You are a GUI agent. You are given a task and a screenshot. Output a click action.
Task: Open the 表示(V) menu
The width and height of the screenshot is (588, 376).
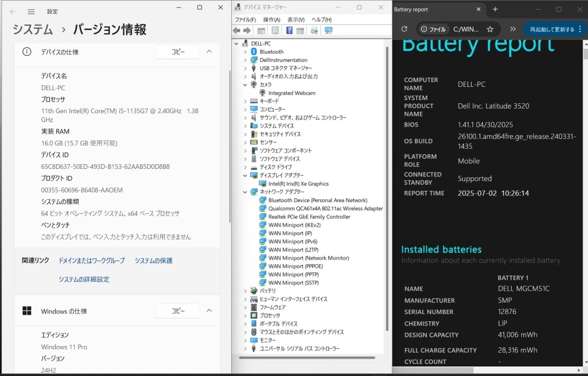(296, 20)
